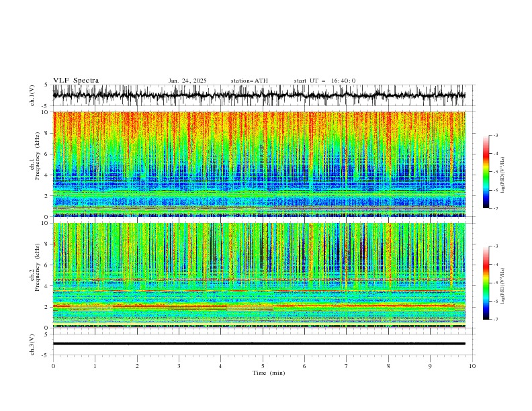Click the time axis tick label "7"
The image size is (532, 411).
point(347,366)
